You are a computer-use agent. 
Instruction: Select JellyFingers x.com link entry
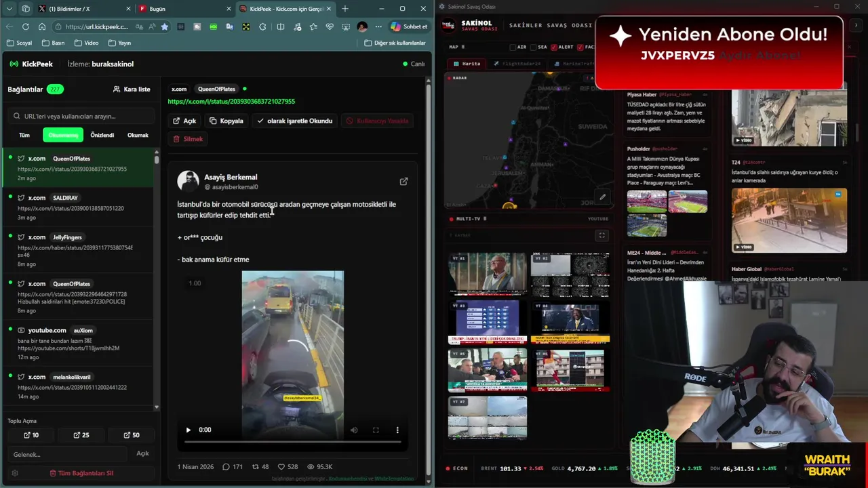tap(78, 250)
